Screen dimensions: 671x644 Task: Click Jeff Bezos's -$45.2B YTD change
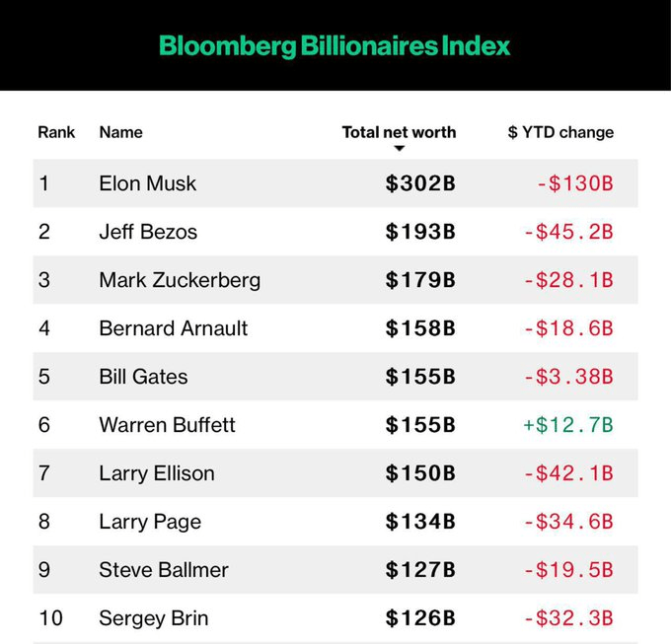tap(567, 232)
